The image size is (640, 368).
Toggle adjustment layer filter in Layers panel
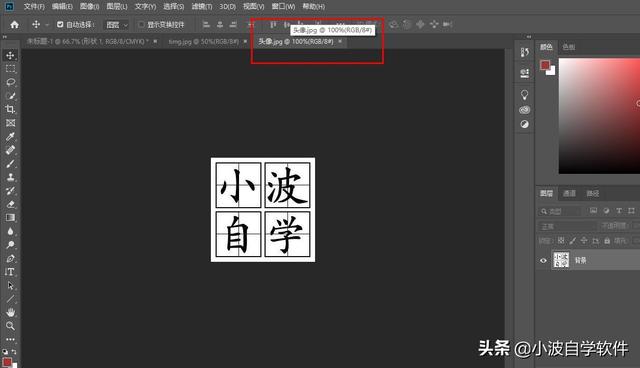pos(606,211)
